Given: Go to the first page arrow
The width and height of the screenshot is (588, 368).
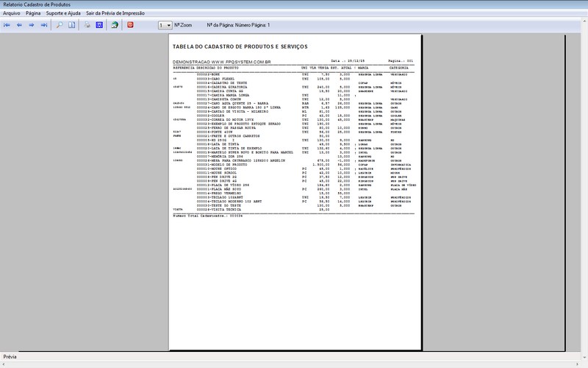Looking at the screenshot, I should pos(7,25).
